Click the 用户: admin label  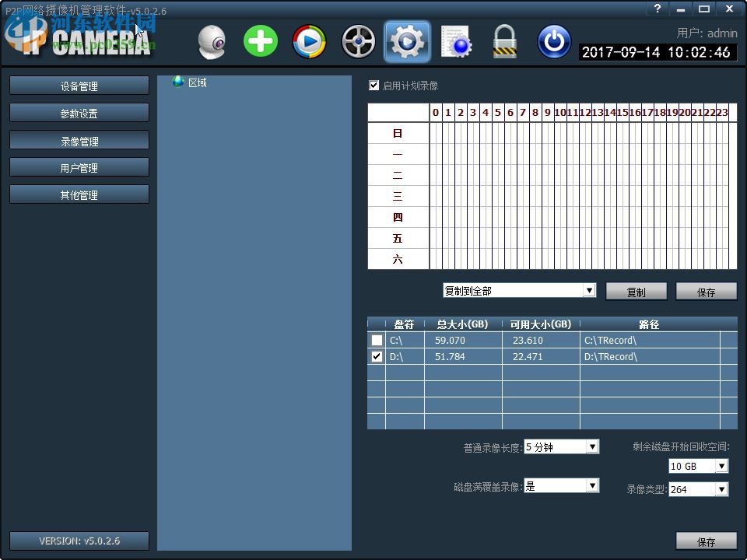coord(707,33)
